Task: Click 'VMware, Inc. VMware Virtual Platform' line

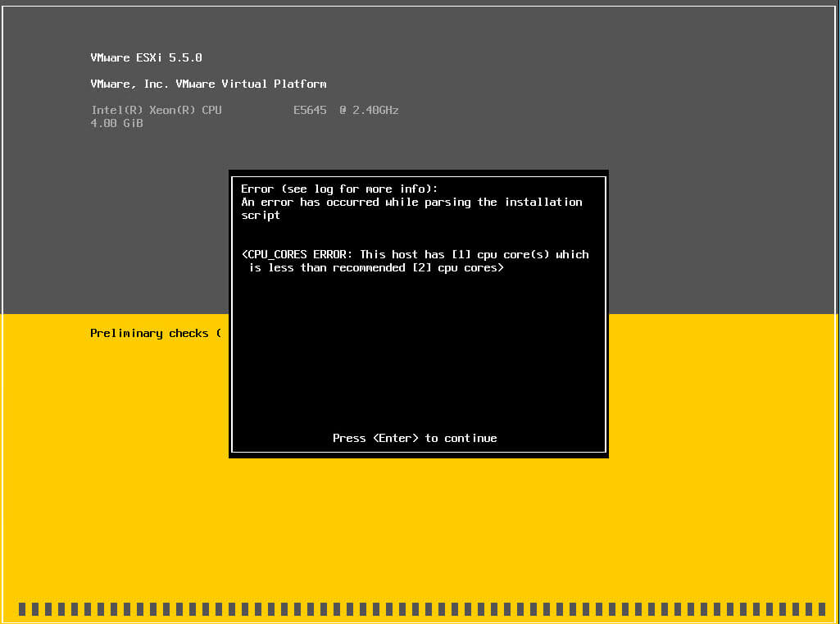Action: (208, 84)
